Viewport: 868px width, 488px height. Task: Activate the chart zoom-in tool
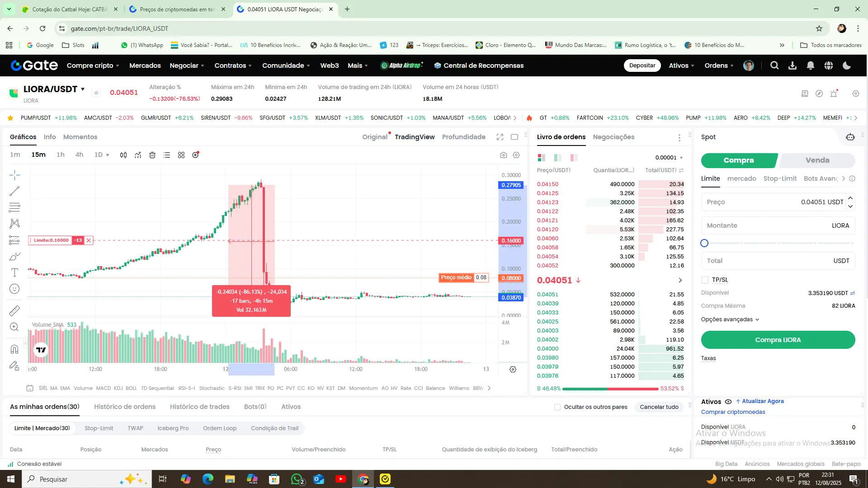pos(14,327)
